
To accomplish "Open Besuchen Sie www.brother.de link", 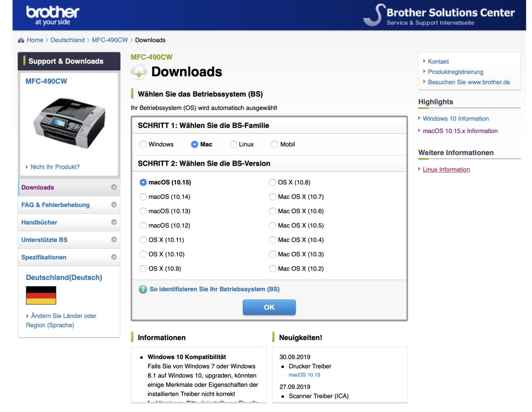I will 469,82.
